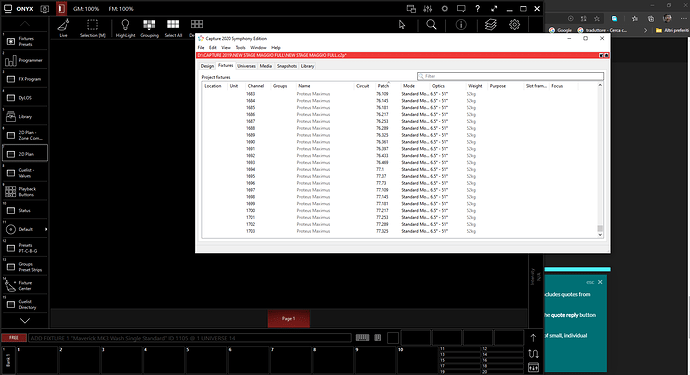The width and height of the screenshot is (690, 375).
Task: Toggle the fullscreen expand arrows in ONYX
Action: (x=494, y=8)
